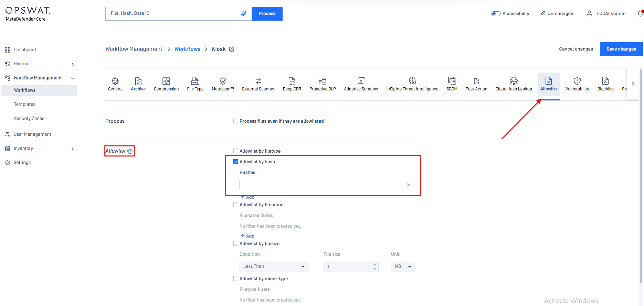This screenshot has width=644, height=306.
Task: Clear the hash entry with X icon
Action: (x=409, y=185)
